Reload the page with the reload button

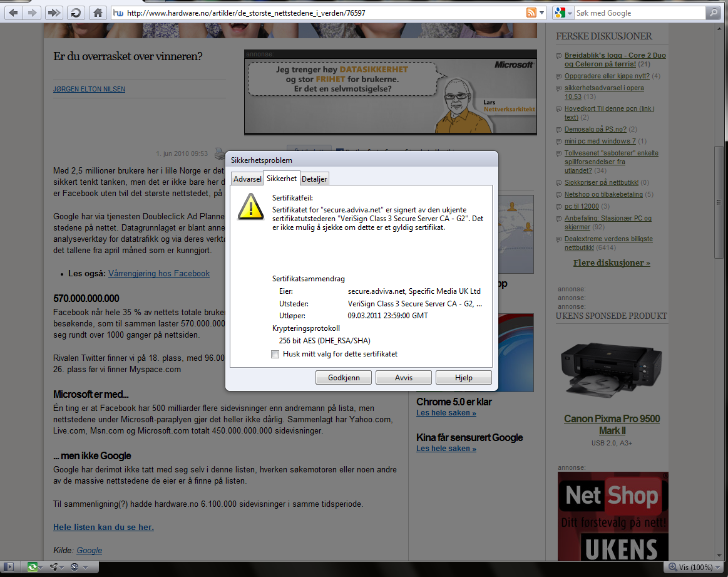[76, 13]
